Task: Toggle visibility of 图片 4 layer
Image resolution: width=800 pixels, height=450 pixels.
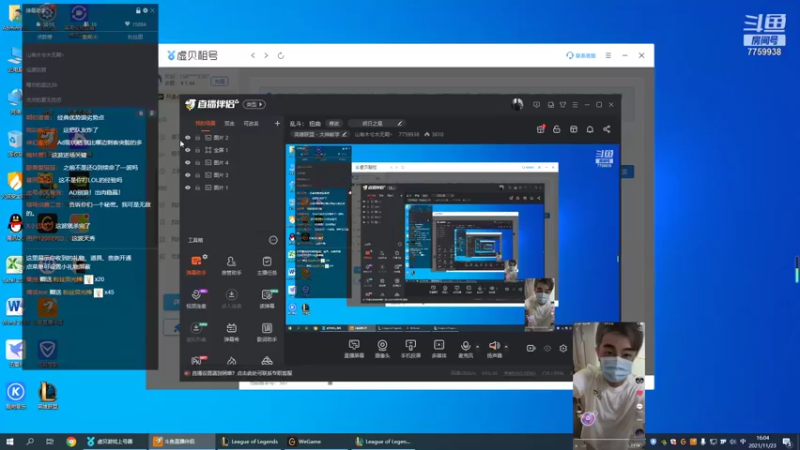Action: coord(188,163)
